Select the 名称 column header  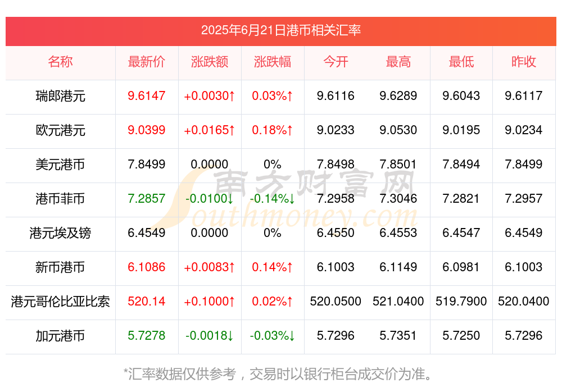pos(60,62)
